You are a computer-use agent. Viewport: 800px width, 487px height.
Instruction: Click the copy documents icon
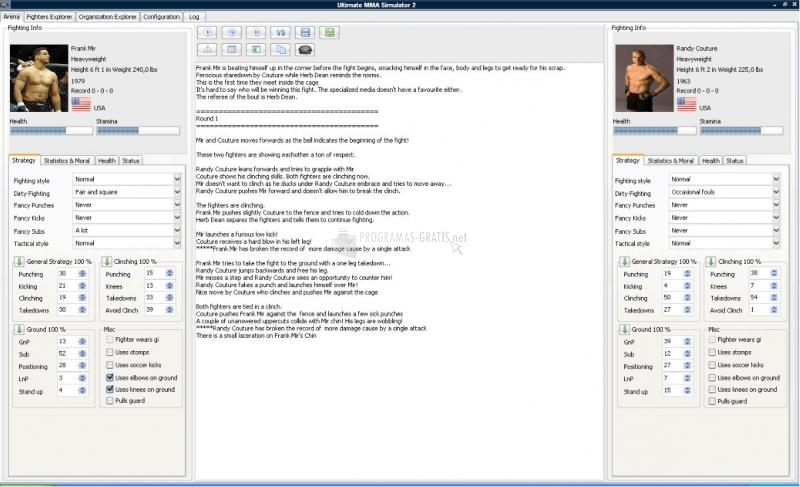pyautogui.click(x=281, y=49)
